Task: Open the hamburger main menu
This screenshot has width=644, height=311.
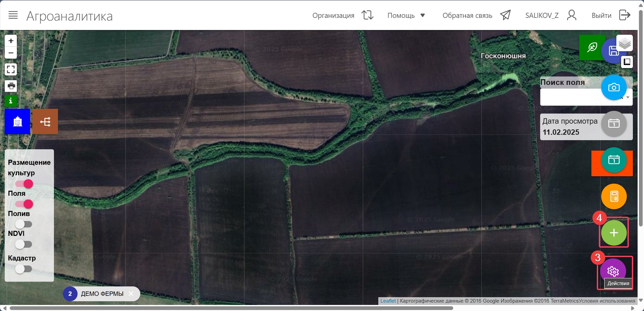Action: (13, 15)
